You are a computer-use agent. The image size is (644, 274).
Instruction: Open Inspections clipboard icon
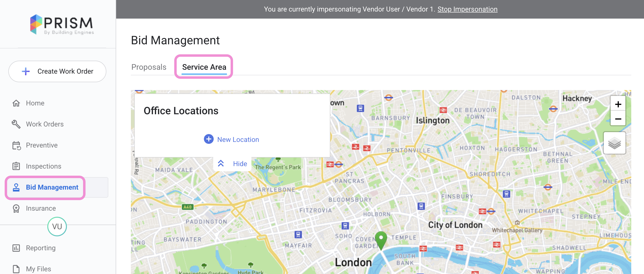(x=16, y=166)
